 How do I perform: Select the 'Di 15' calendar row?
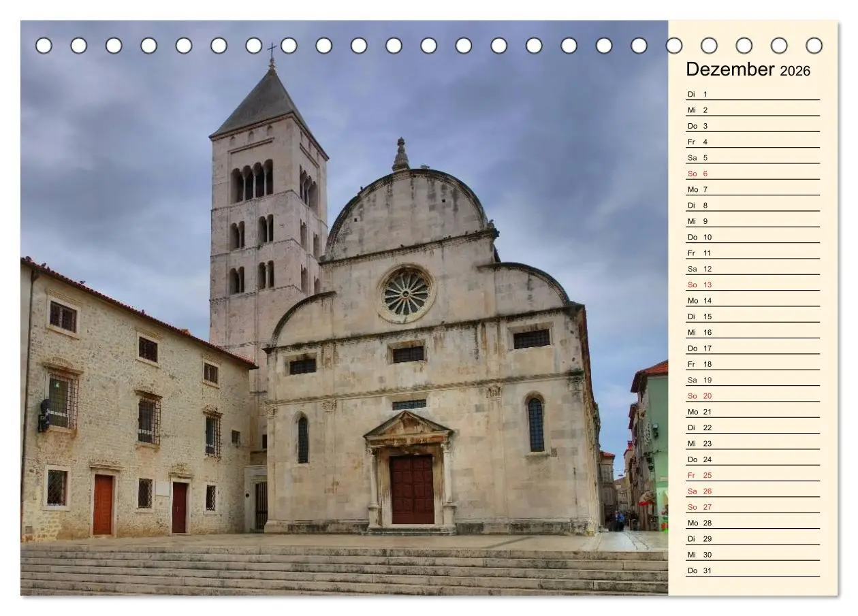(x=752, y=317)
